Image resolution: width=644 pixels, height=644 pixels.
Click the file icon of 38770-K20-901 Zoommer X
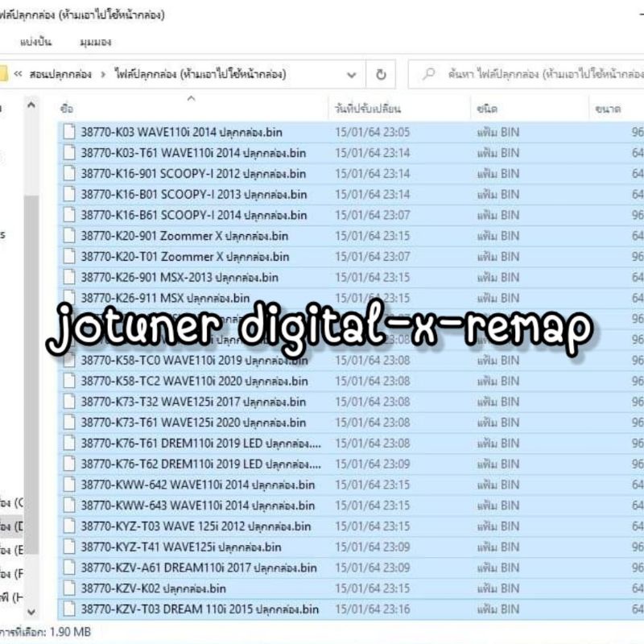click(x=69, y=236)
